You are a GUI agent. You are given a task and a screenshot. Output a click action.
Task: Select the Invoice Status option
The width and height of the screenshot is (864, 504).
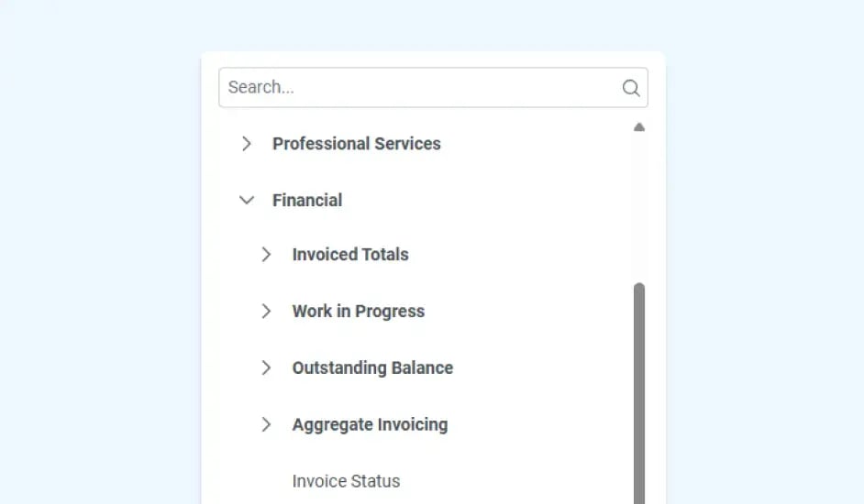pyautogui.click(x=346, y=481)
